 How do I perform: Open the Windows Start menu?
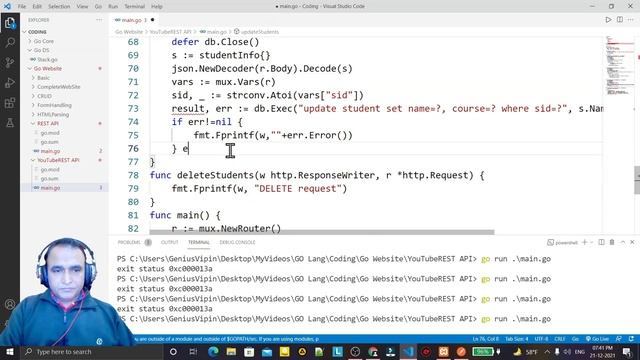point(10,351)
